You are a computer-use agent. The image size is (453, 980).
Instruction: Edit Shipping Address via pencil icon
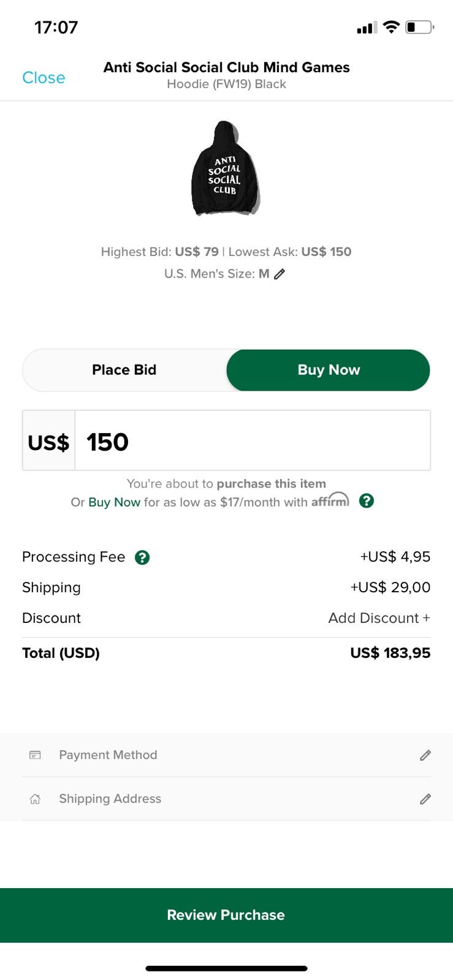tap(425, 799)
